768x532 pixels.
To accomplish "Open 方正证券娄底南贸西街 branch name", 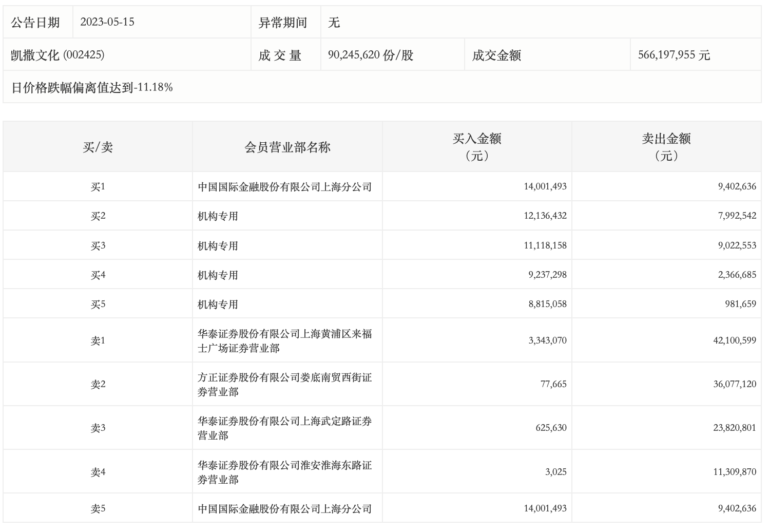I will pyautogui.click(x=284, y=385).
